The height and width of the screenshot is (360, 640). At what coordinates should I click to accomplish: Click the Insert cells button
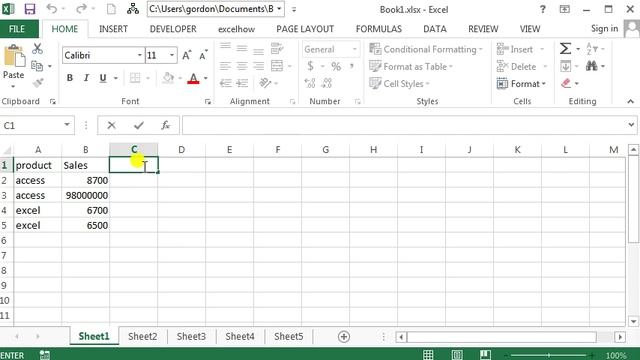(516, 49)
